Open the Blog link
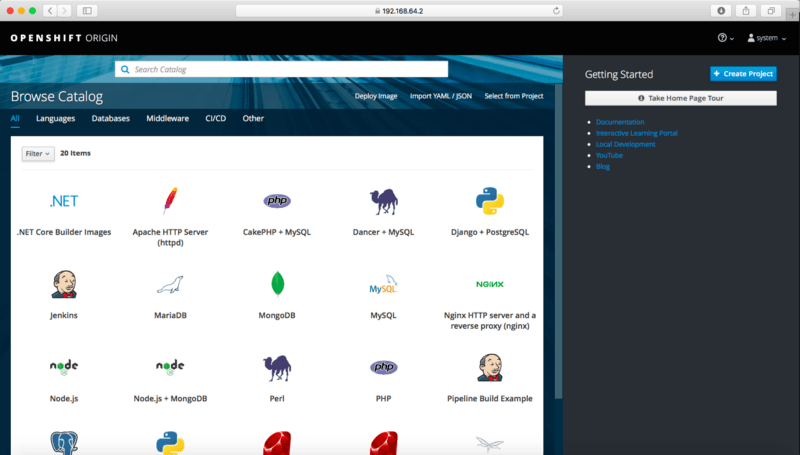The width and height of the screenshot is (800, 455). (x=603, y=166)
